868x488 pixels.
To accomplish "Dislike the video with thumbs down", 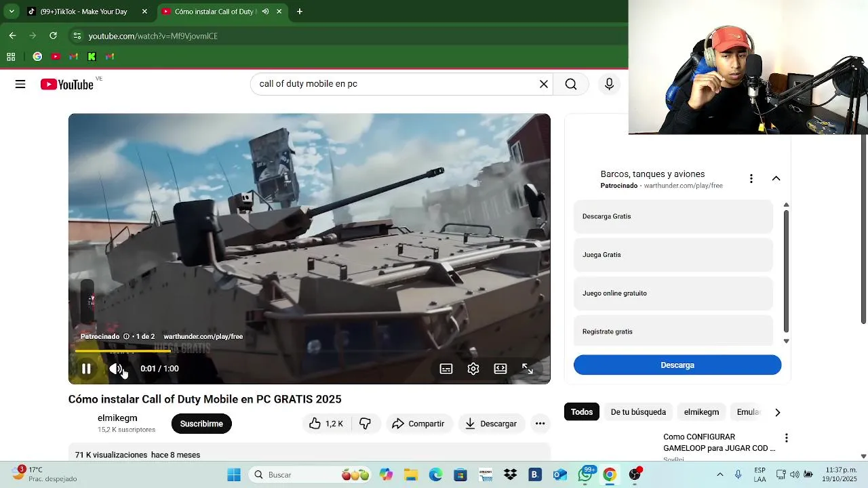I will click(x=366, y=424).
